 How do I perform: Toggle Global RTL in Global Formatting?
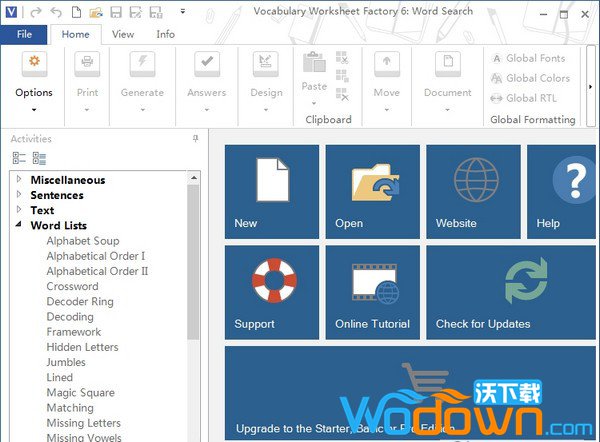coord(523,98)
